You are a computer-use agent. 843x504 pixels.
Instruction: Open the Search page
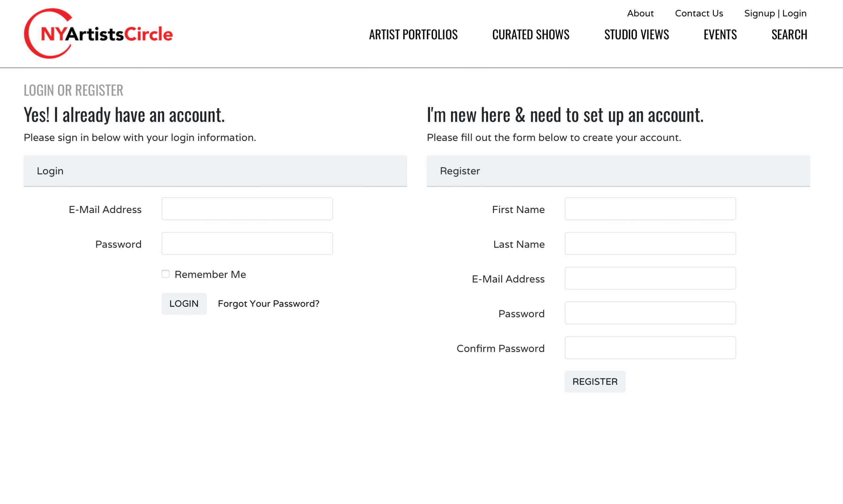click(789, 35)
